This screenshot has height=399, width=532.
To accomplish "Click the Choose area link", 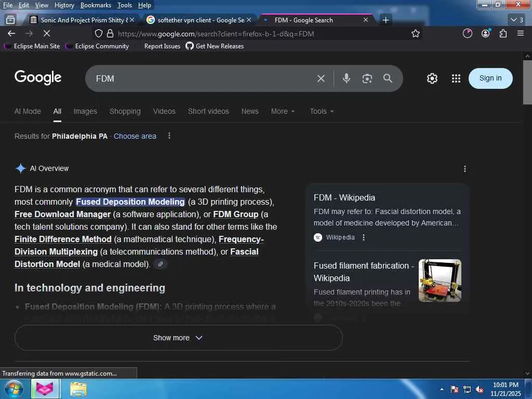I will pyautogui.click(x=135, y=136).
